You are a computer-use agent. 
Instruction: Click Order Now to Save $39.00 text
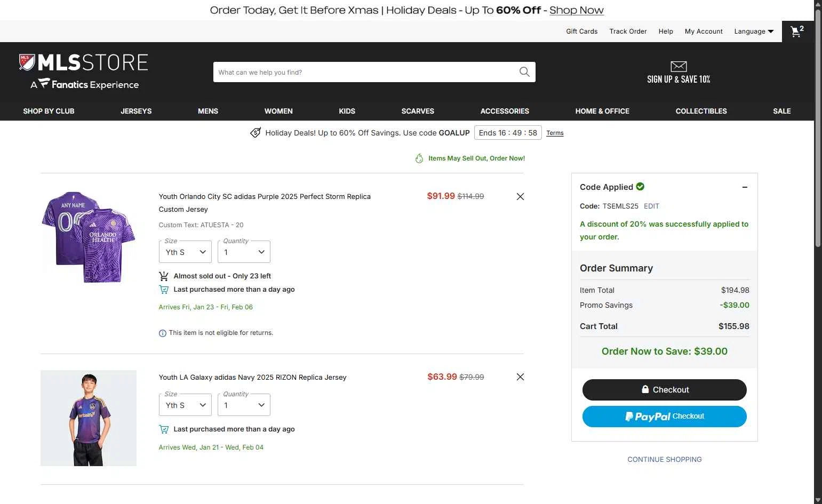click(x=665, y=351)
